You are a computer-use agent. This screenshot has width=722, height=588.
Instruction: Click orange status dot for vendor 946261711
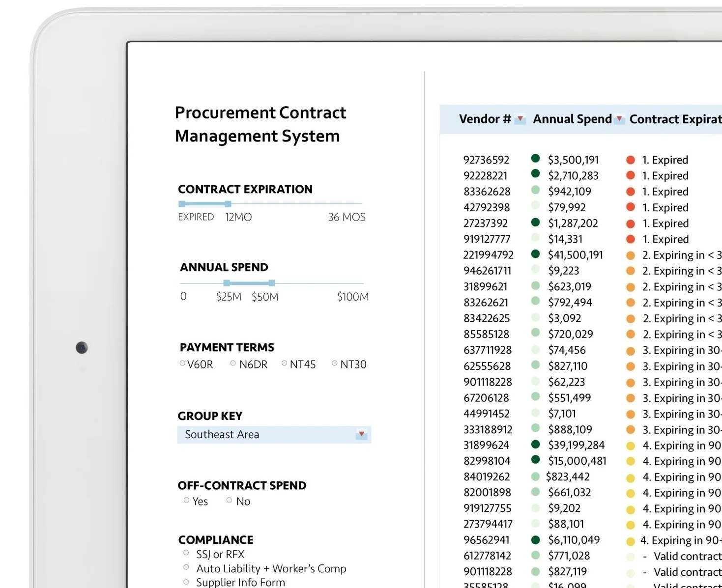tap(631, 271)
